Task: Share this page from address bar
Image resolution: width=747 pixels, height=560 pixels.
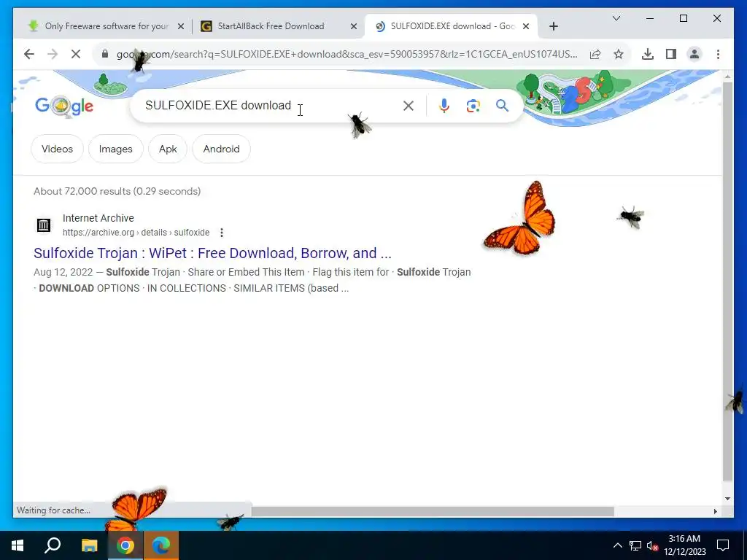Action: 595,54
